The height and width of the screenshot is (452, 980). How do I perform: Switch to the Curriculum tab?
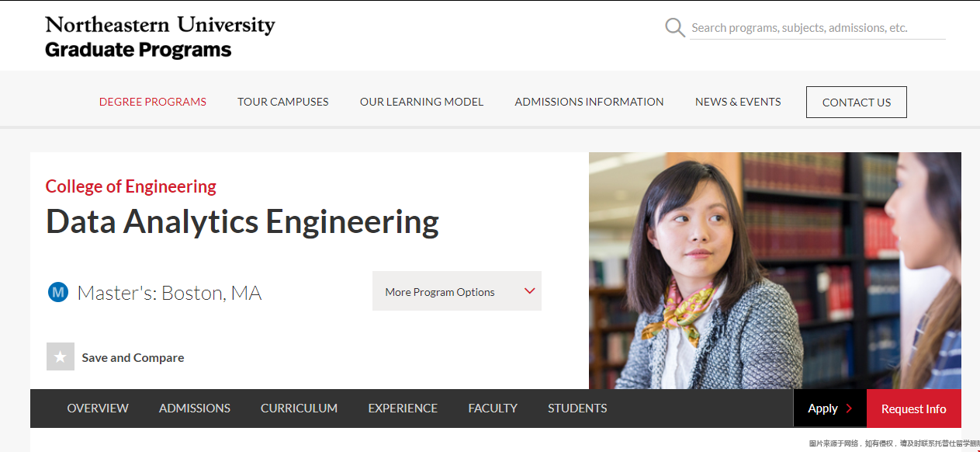click(299, 409)
